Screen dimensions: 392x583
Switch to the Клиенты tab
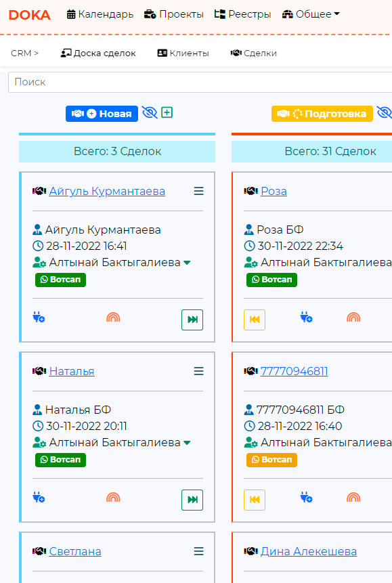click(x=183, y=53)
